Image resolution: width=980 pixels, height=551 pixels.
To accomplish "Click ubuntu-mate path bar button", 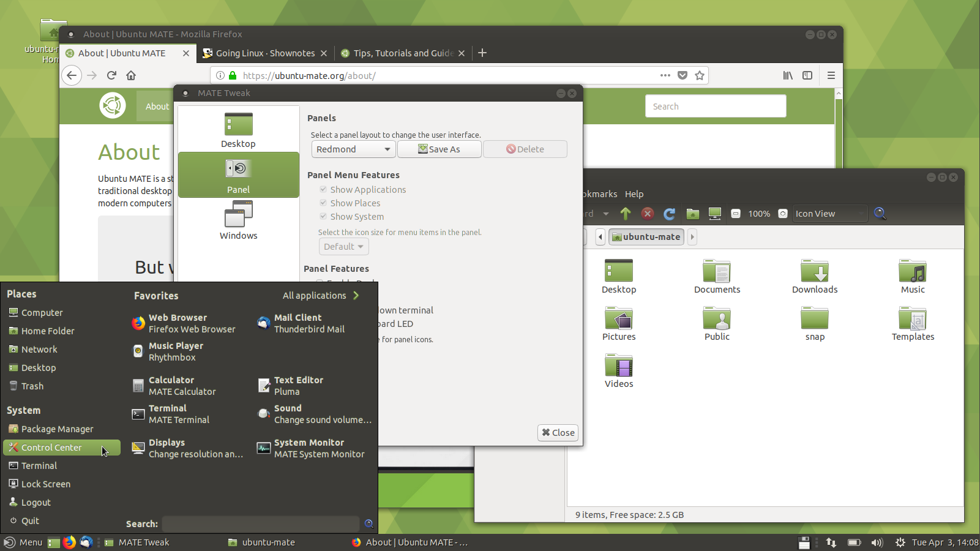I will point(646,237).
